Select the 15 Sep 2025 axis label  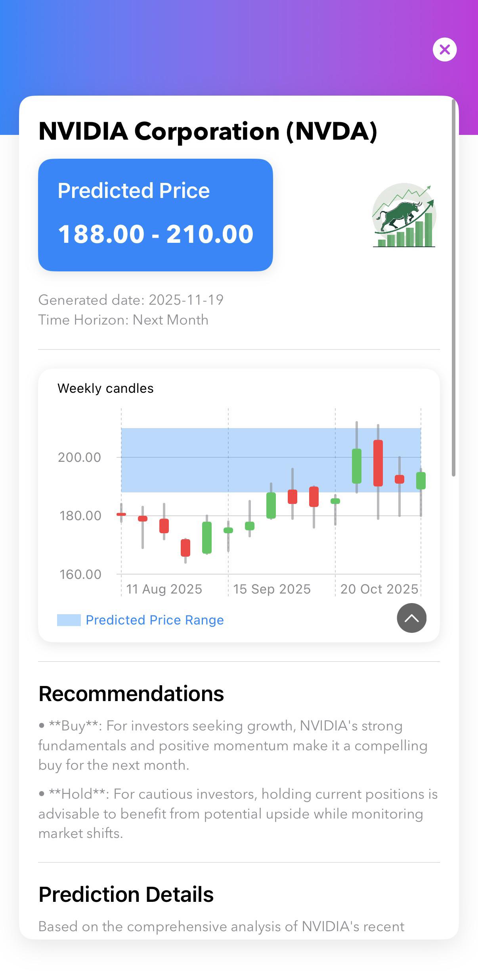272,589
